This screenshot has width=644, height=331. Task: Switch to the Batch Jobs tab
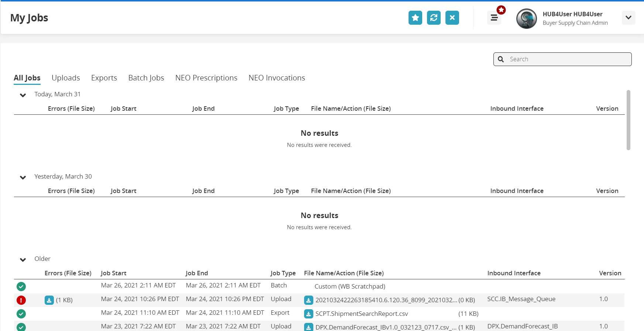point(146,78)
